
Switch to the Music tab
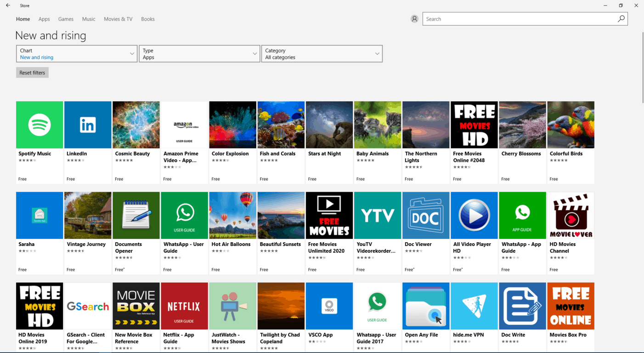[89, 19]
